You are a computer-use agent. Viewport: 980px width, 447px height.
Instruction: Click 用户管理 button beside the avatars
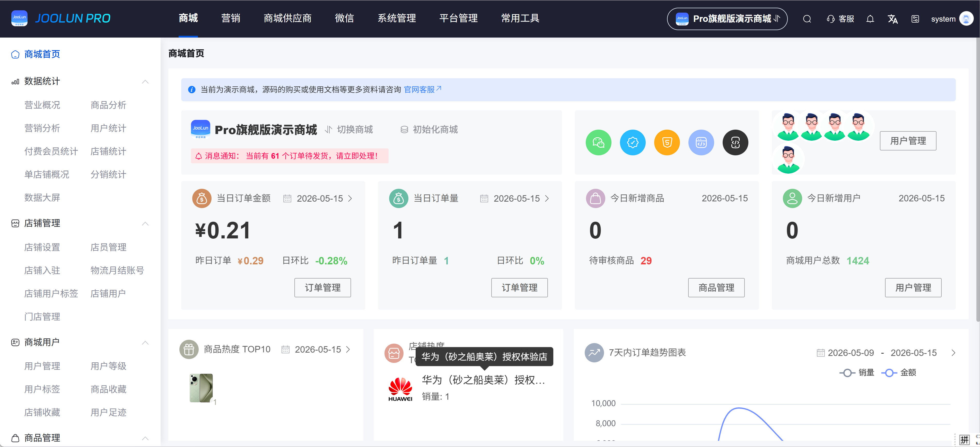pos(908,141)
